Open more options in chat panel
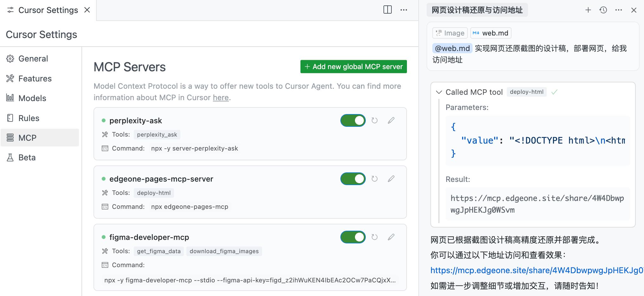644x296 pixels. [x=618, y=10]
